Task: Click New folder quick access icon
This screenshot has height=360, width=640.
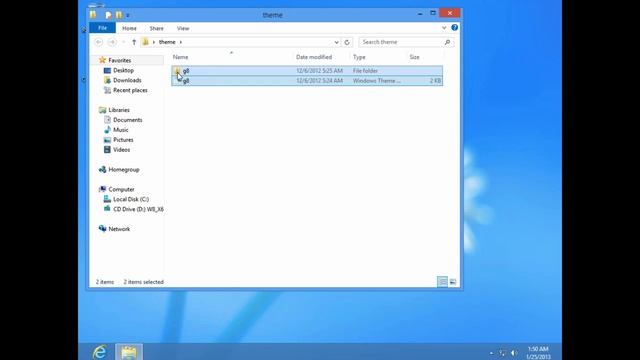Action: (119, 15)
